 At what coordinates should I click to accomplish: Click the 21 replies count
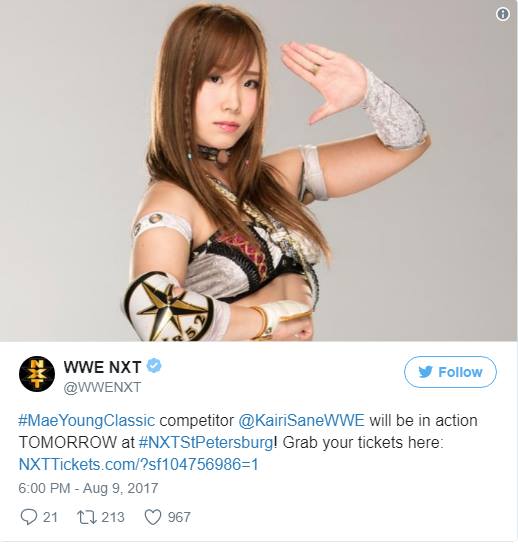tap(50, 517)
